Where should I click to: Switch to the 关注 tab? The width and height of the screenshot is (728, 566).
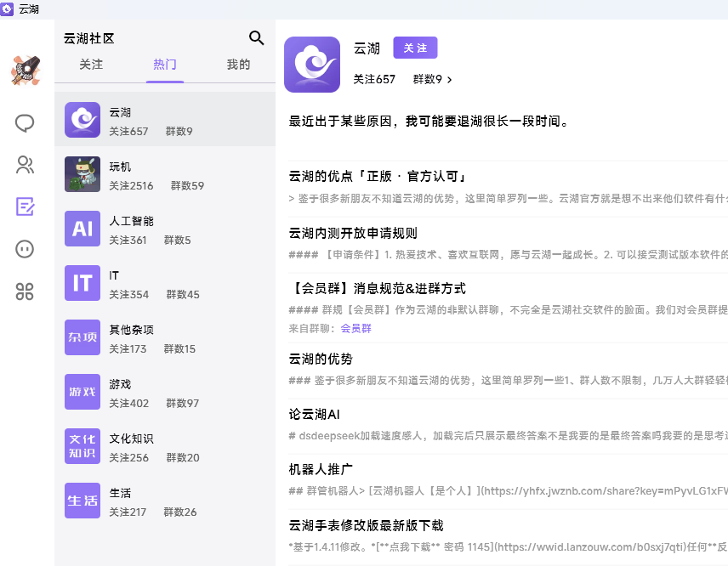coord(91,65)
